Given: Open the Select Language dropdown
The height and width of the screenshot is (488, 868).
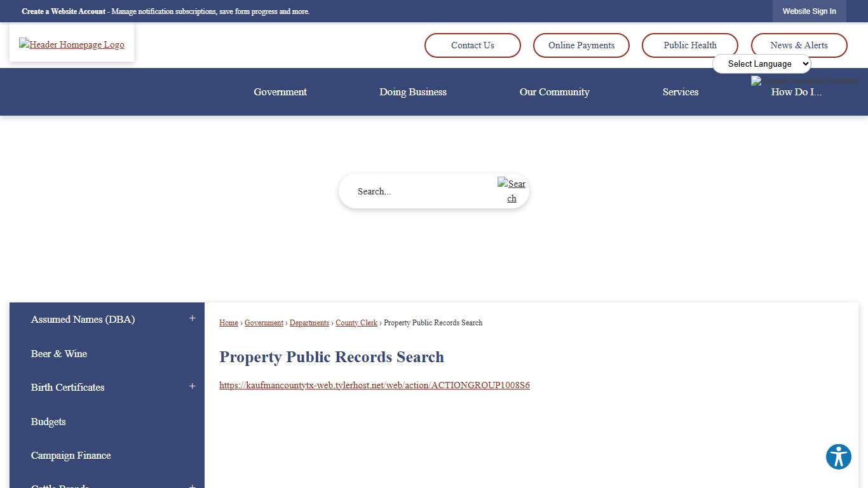Looking at the screenshot, I should click(x=762, y=64).
